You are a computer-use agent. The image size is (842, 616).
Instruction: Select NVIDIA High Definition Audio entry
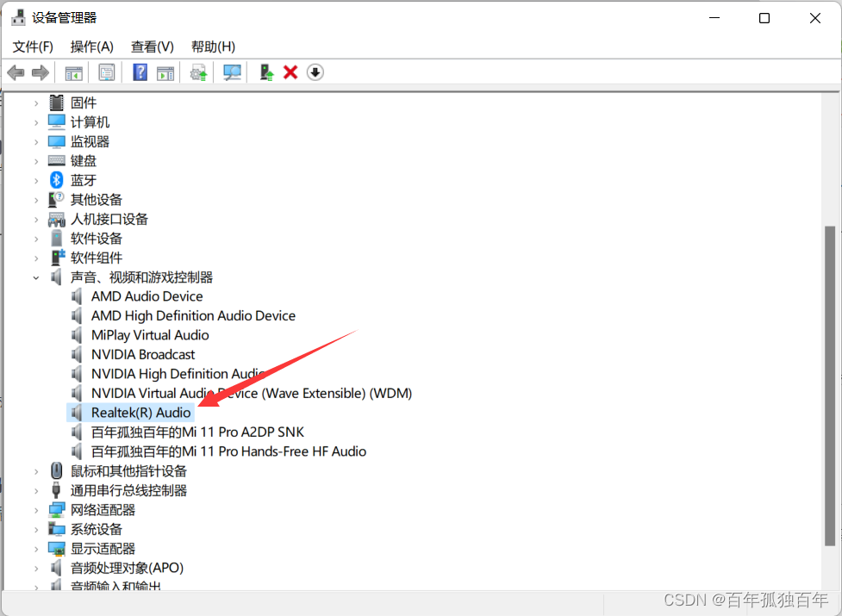pyautogui.click(x=178, y=373)
